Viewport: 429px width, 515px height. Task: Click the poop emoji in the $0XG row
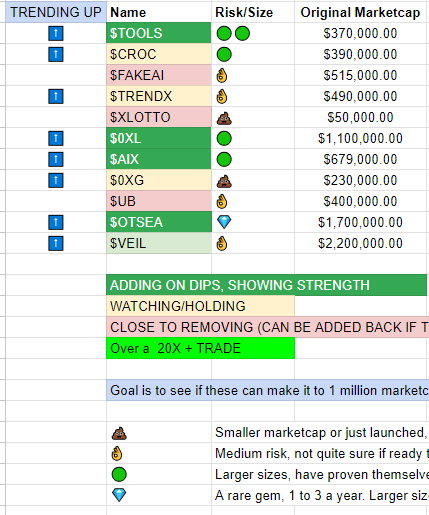click(224, 181)
